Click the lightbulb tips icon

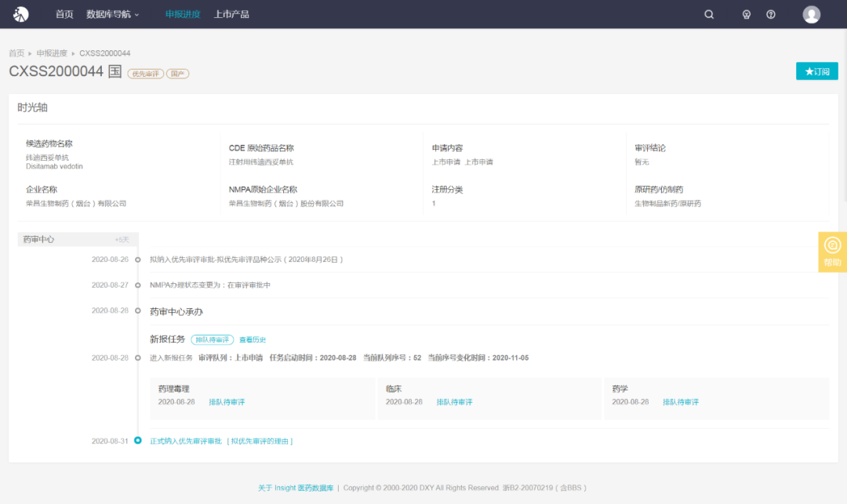coord(747,14)
